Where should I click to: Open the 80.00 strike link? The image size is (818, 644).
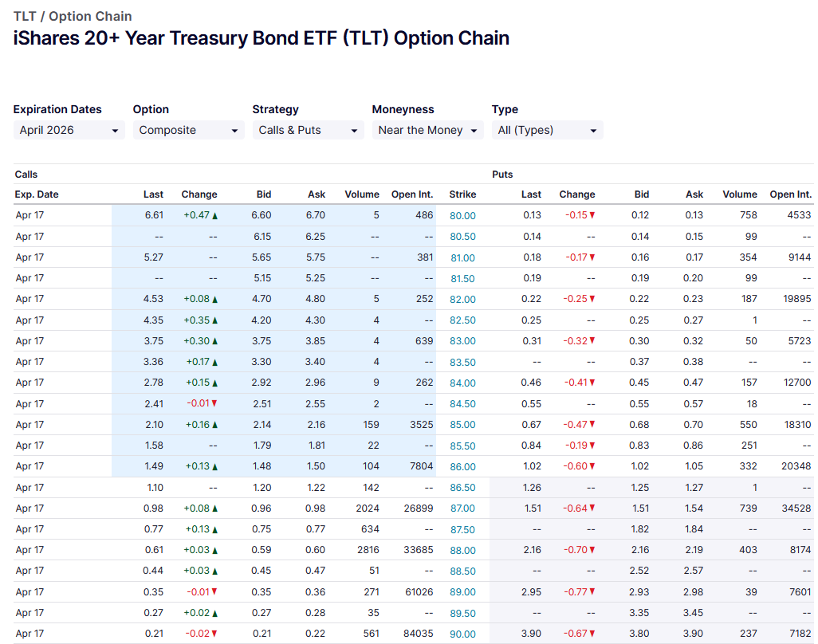point(462,215)
